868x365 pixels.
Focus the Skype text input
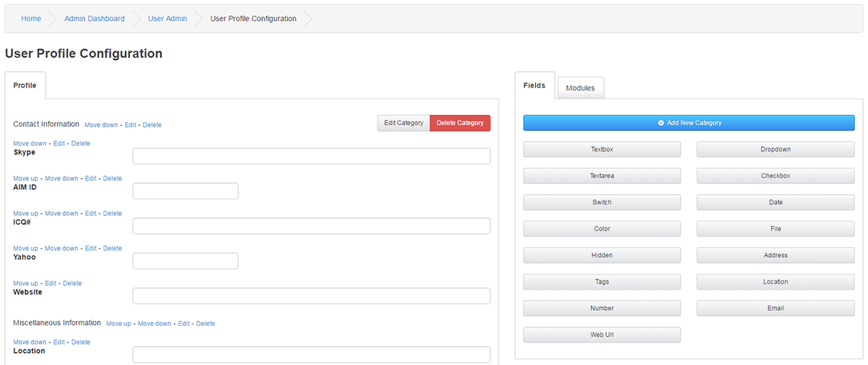point(312,156)
